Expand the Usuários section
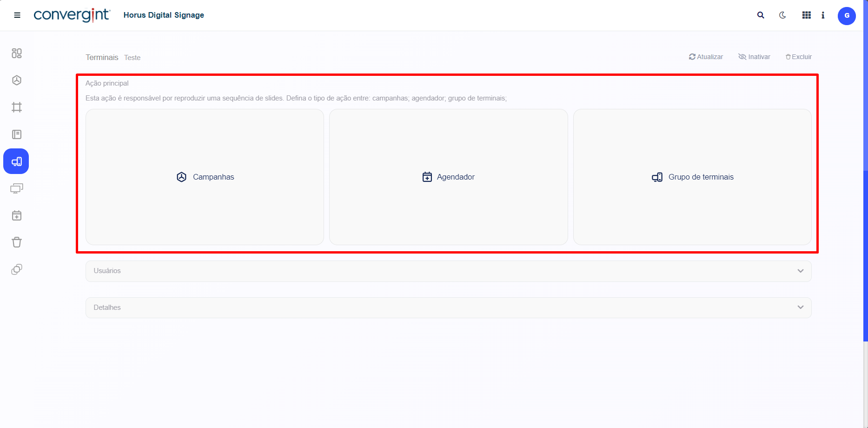 (x=448, y=271)
